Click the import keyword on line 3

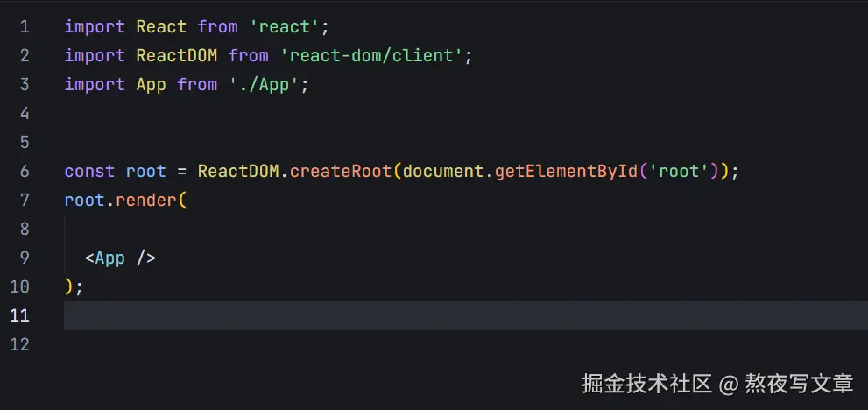[95, 85]
